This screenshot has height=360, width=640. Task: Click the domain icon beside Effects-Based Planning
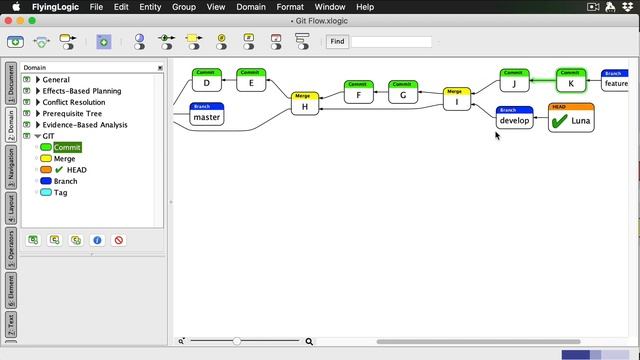(x=27, y=91)
